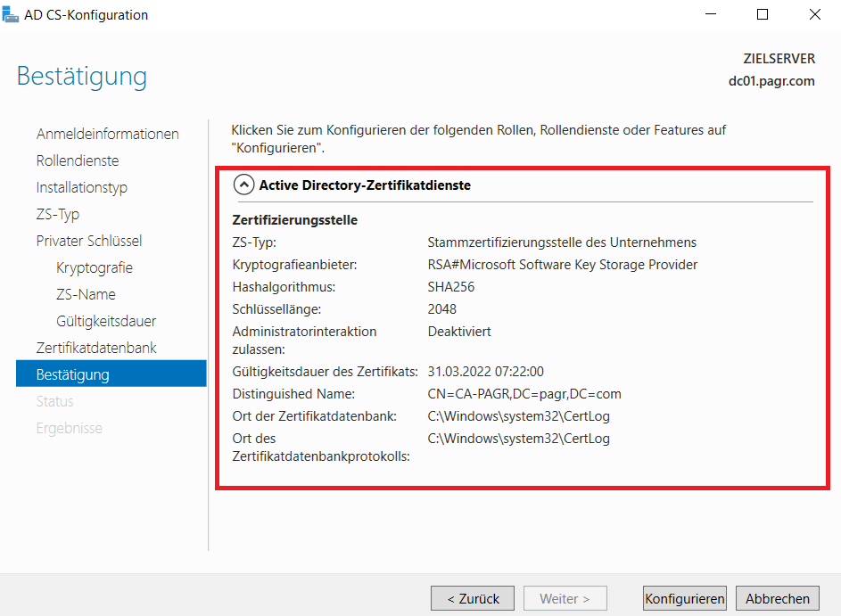Select Installationstyp in the sidebar
The image size is (841, 616).
click(x=81, y=187)
